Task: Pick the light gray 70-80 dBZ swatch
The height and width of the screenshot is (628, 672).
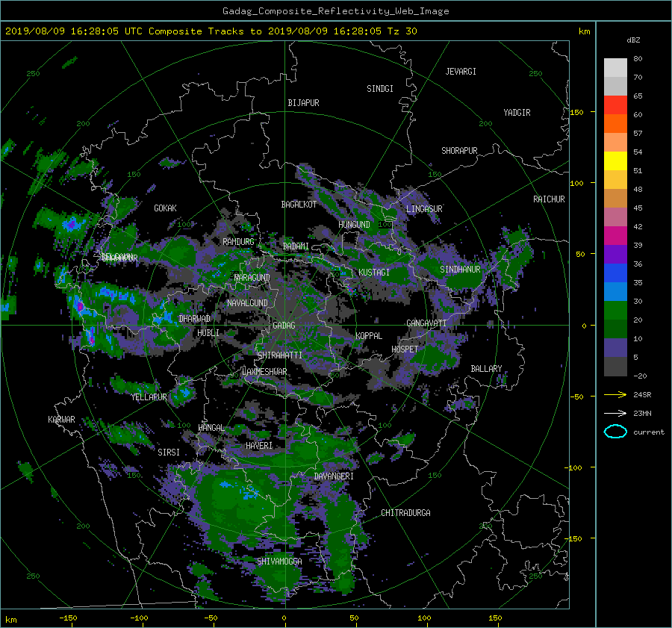Action: [615, 67]
